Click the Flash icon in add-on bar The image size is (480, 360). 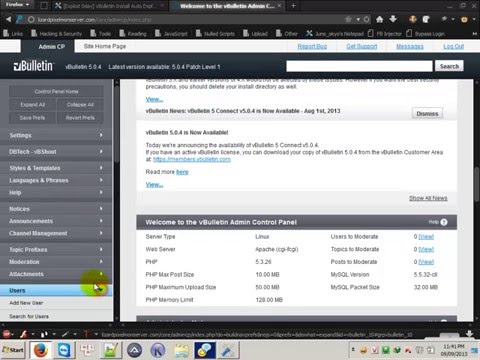pos(24,334)
